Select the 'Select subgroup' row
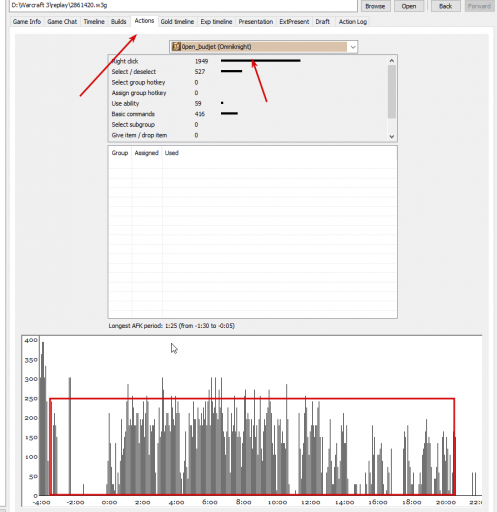Image resolution: width=497 pixels, height=512 pixels. [247, 125]
